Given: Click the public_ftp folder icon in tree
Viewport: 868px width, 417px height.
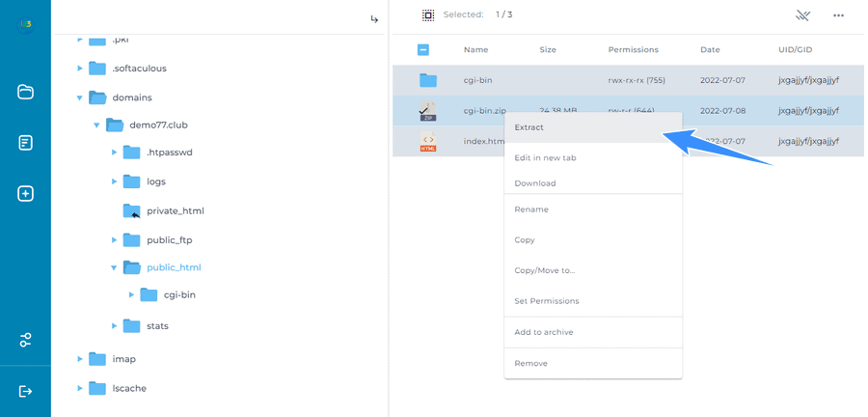Looking at the screenshot, I should tap(132, 240).
